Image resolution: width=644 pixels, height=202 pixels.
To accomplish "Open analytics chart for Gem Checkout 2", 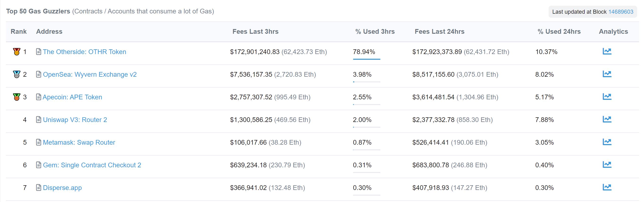I will click(607, 164).
